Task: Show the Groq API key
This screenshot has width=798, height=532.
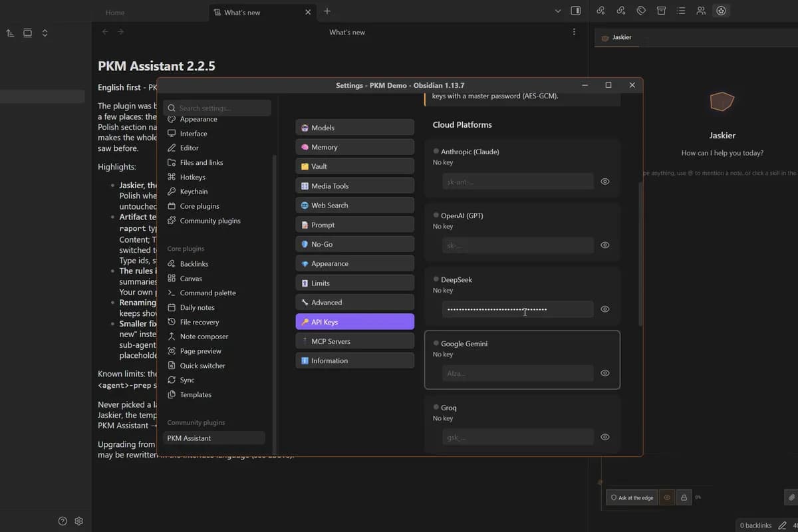Action: click(605, 437)
